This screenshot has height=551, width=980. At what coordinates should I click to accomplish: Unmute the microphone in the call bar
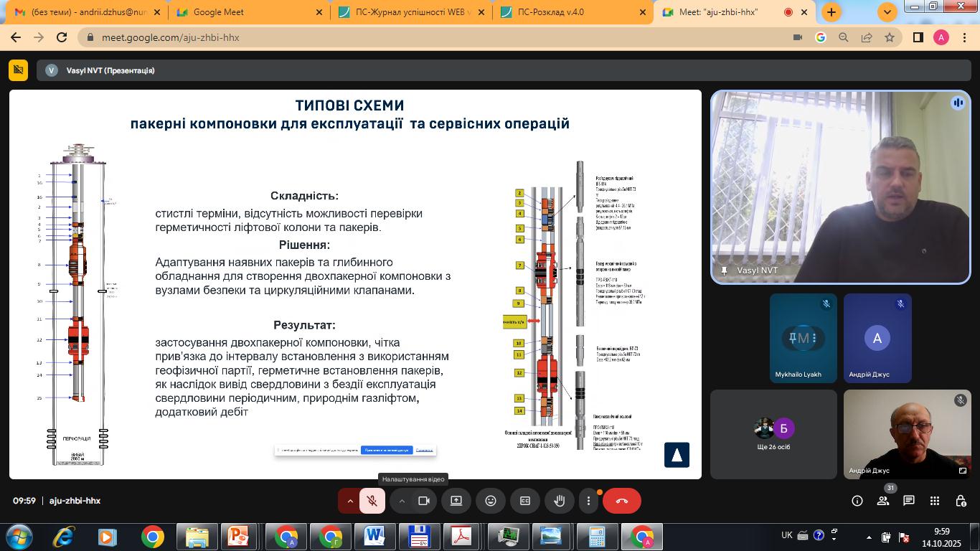[372, 501]
